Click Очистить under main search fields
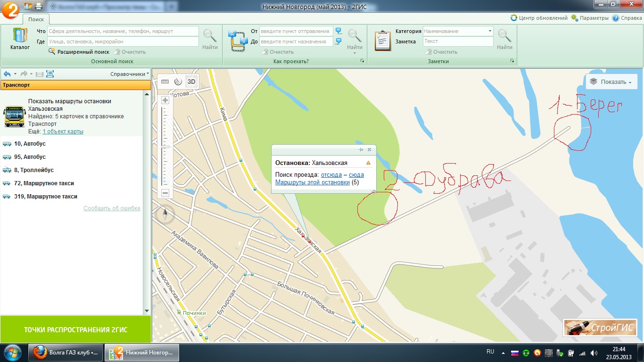644x362 pixels. 130,52
